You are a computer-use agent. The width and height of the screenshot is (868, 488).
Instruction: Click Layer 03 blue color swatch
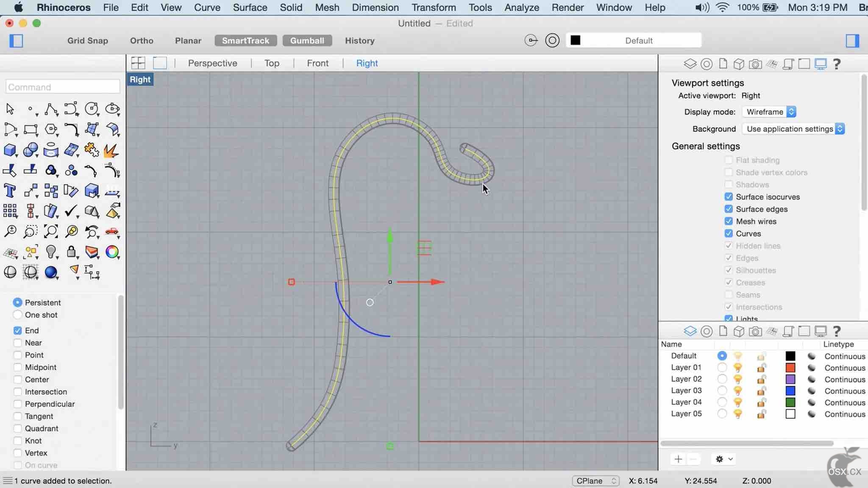coord(790,391)
